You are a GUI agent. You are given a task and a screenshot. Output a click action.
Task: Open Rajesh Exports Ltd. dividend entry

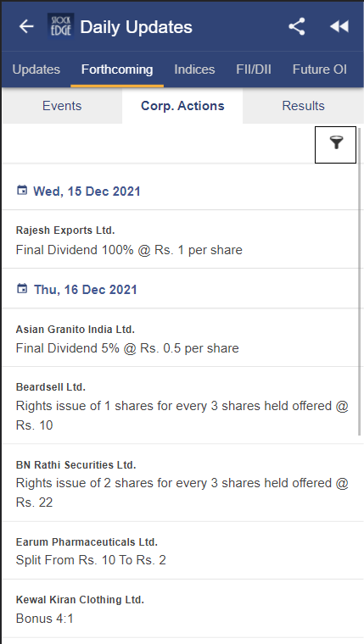pyautogui.click(x=180, y=240)
